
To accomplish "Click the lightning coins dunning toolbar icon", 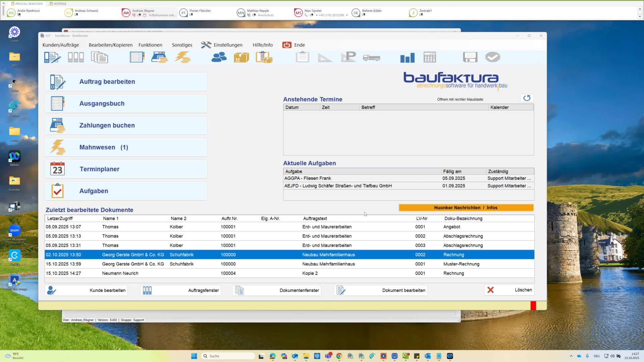I will 182,57.
